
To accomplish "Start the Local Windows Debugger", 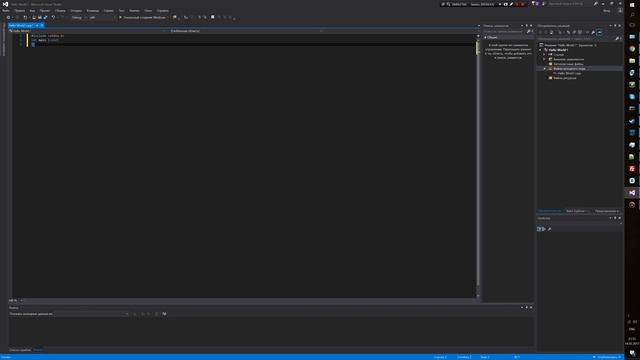I will point(143,18).
